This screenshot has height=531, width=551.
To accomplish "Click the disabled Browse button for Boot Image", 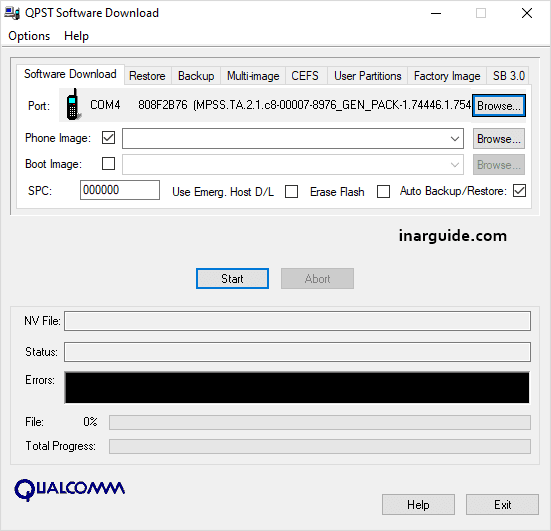I will coord(499,164).
